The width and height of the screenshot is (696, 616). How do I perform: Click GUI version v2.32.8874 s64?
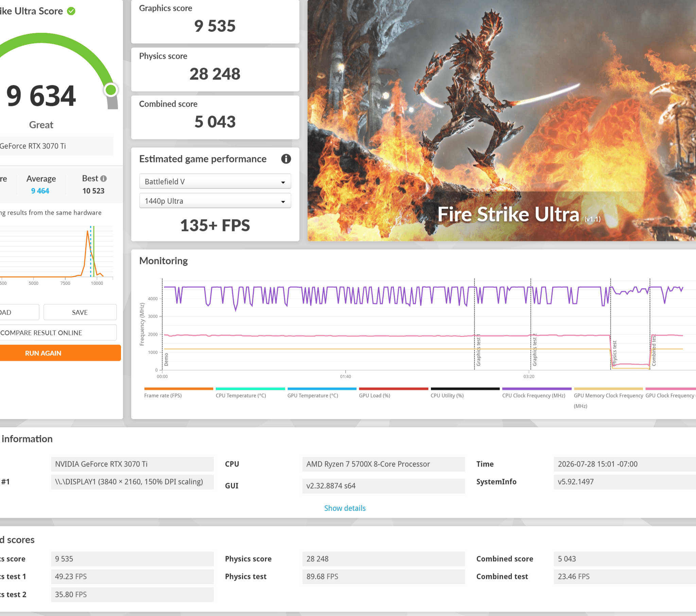(x=383, y=486)
